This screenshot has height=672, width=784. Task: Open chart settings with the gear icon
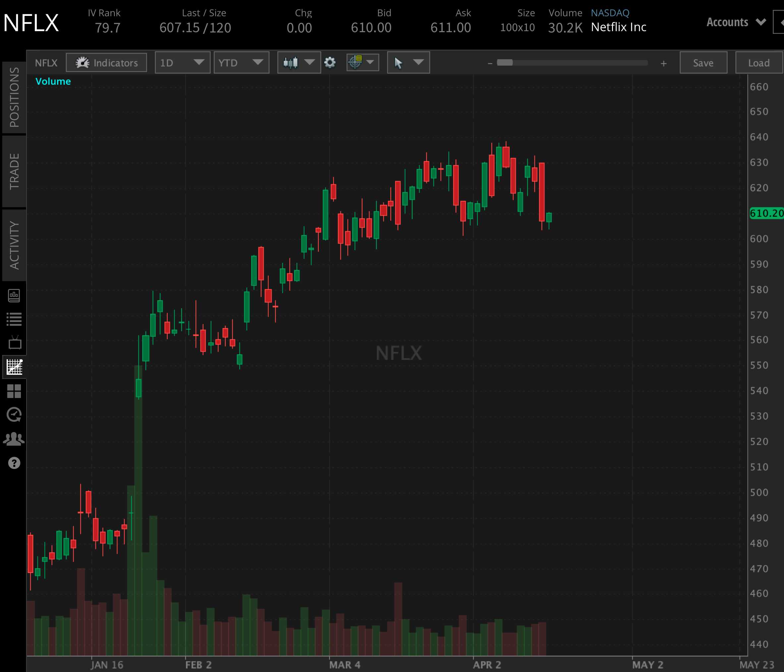click(330, 63)
